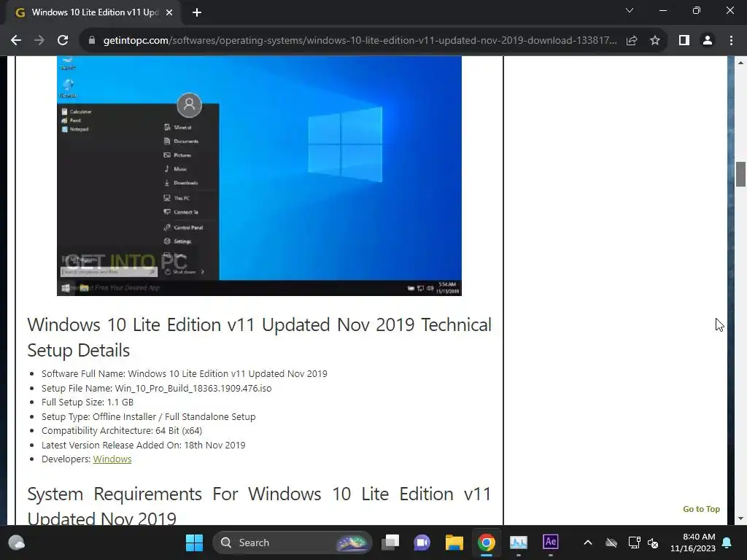Click the browser forward arrow
Screen dimensions: 747x560
(x=39, y=41)
